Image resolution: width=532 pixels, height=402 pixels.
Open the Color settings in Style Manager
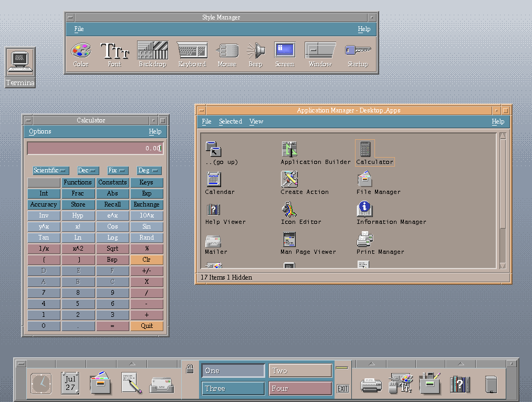[x=81, y=51]
